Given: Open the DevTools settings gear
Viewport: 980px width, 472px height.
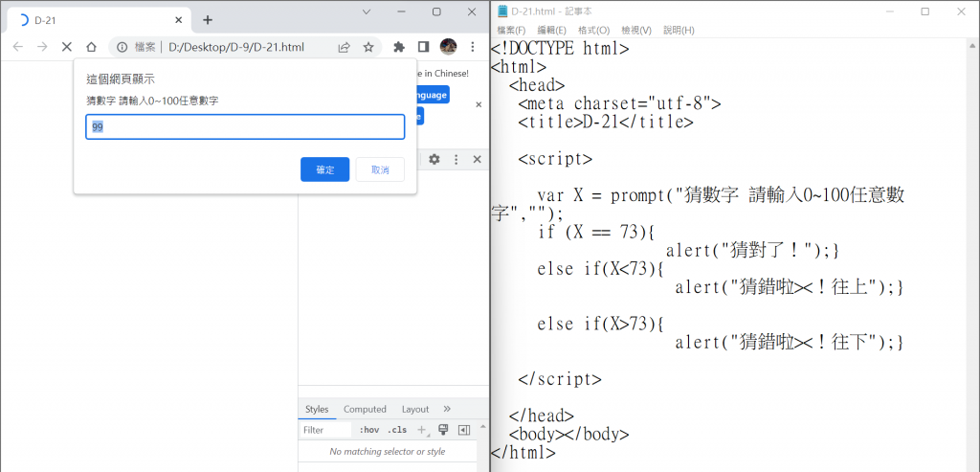Looking at the screenshot, I should point(434,160).
